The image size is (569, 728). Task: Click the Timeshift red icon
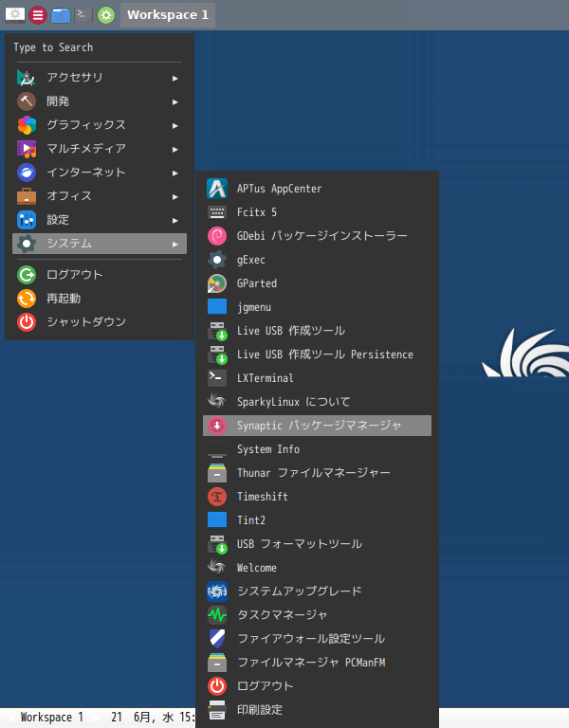[217, 497]
